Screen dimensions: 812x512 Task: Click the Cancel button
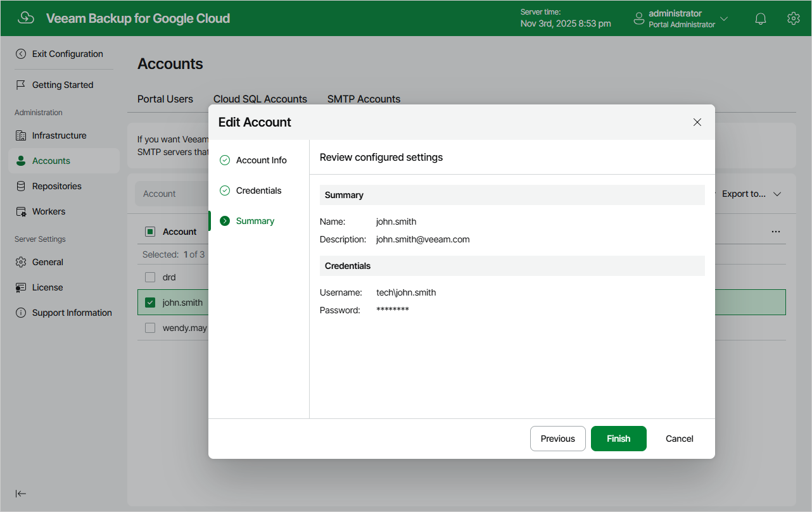[680, 439]
